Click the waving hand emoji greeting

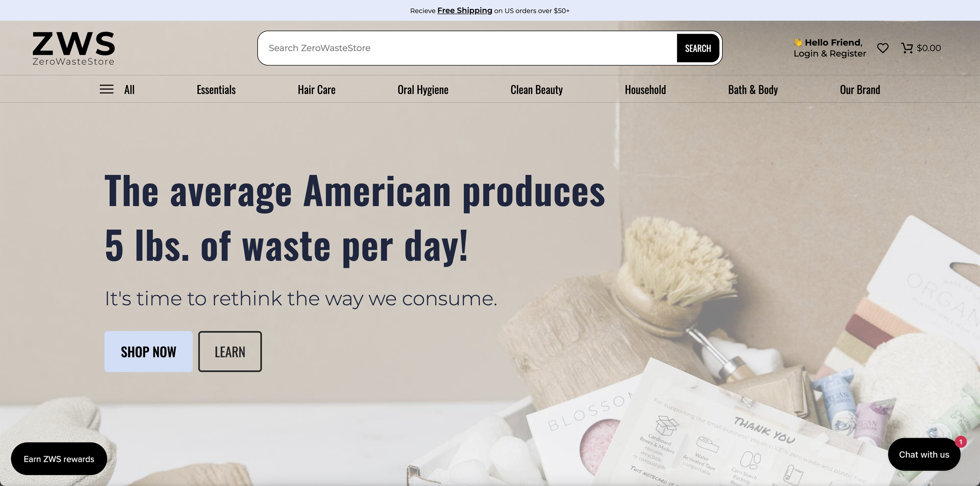tap(798, 42)
